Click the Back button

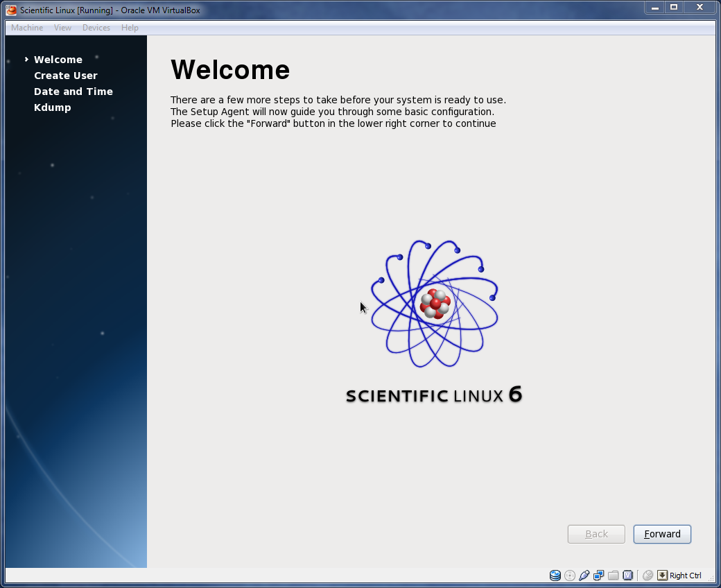click(596, 534)
